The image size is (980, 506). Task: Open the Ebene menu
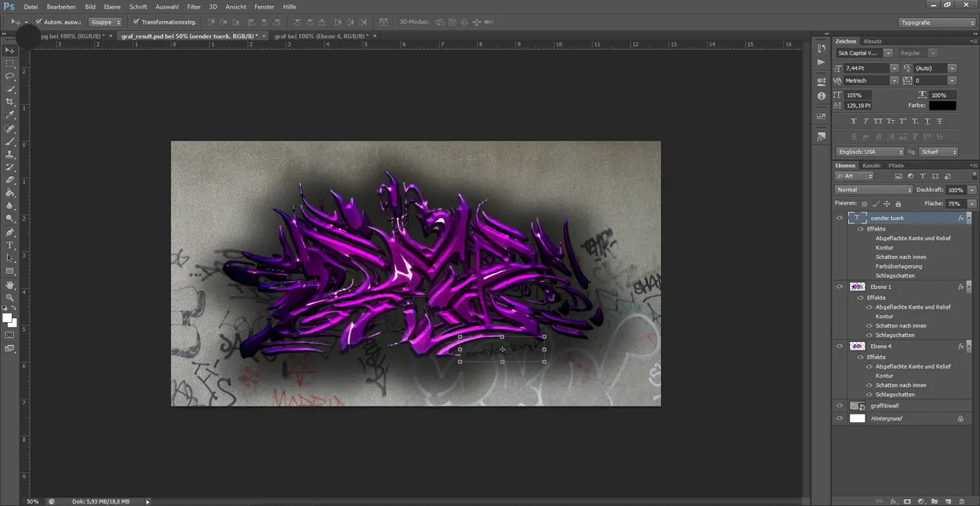pos(112,6)
